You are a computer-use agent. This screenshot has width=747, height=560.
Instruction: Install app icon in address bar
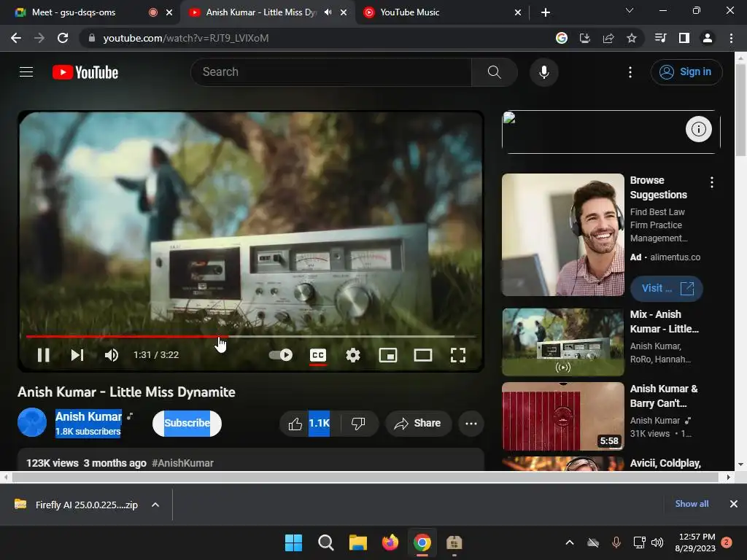pos(584,38)
